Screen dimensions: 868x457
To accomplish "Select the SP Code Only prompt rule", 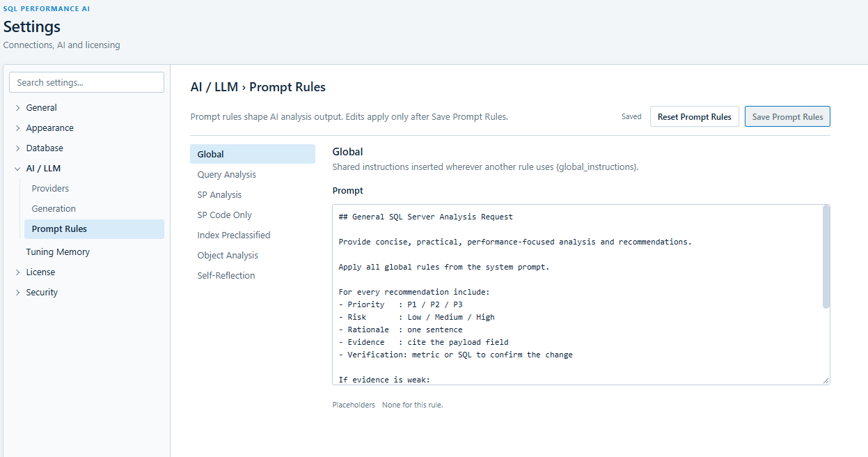I will pyautogui.click(x=253, y=215).
